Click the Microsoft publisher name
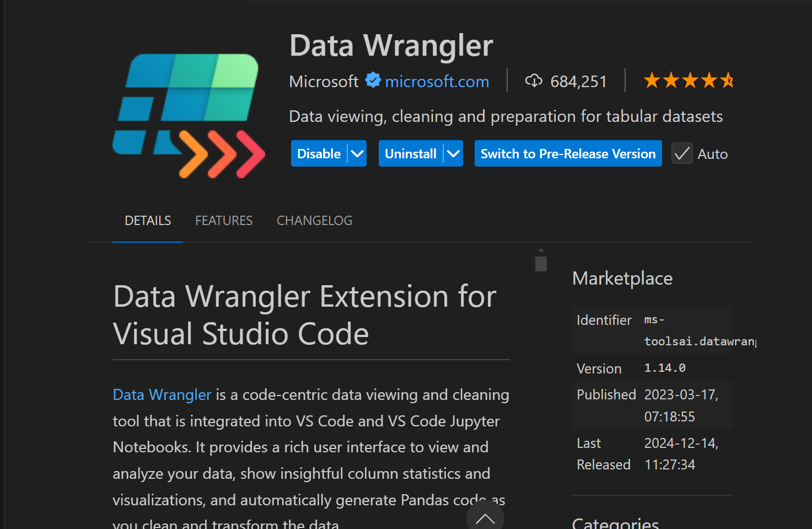 (324, 82)
